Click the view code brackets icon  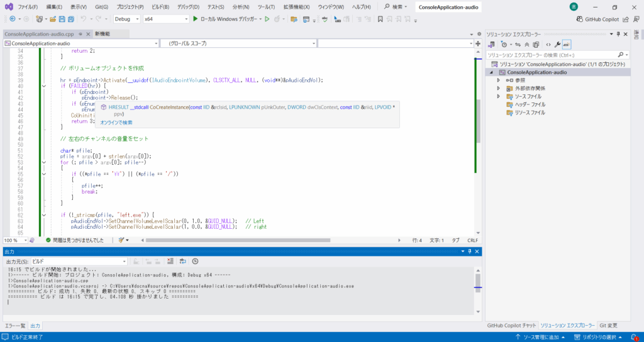[548, 45]
